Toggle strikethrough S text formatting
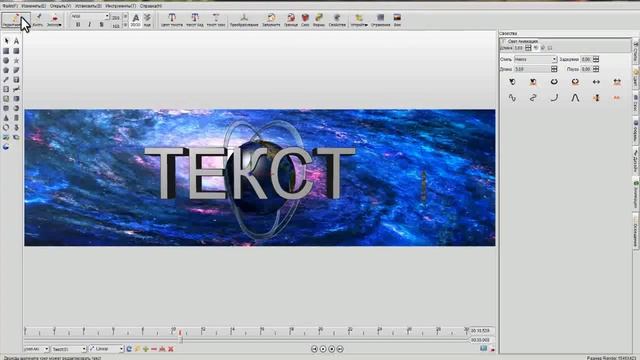Image resolution: width=640 pixels, height=360 pixels. pyautogui.click(x=101, y=24)
